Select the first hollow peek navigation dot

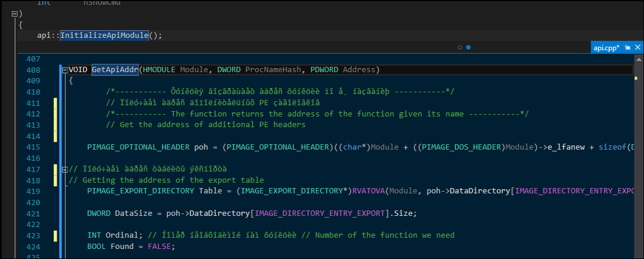[x=460, y=47]
